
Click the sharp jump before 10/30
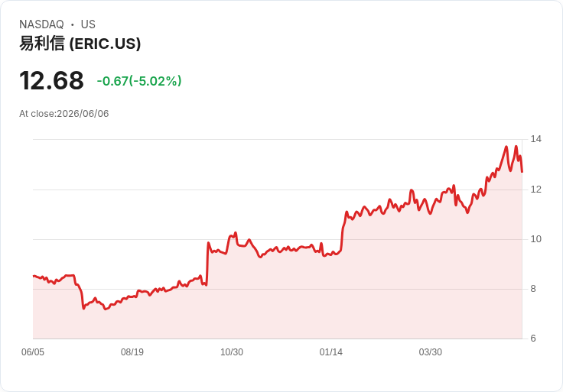(207, 264)
